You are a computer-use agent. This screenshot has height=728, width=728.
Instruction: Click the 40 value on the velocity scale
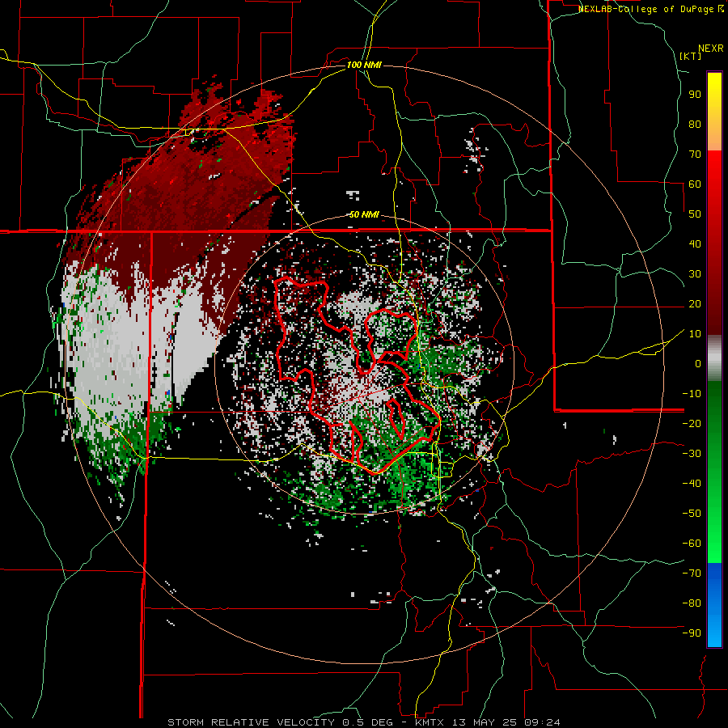pyautogui.click(x=695, y=244)
